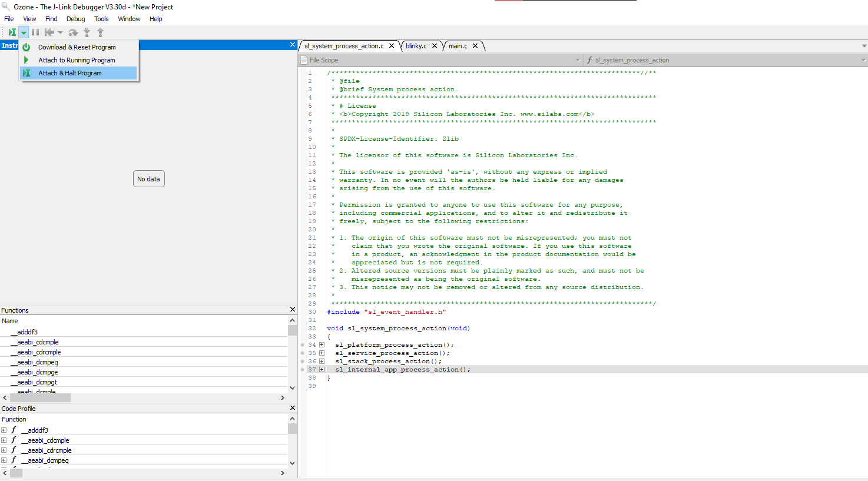
Task: Open the dropdown beside the Reset icon
Action: (61, 32)
